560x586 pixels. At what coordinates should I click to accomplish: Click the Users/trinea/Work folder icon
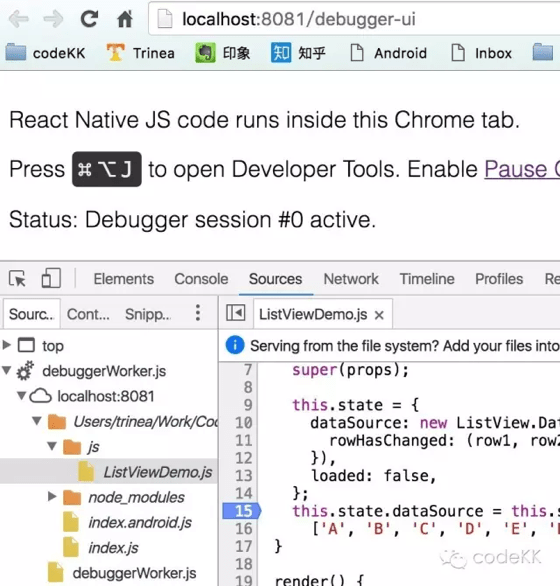pos(57,422)
